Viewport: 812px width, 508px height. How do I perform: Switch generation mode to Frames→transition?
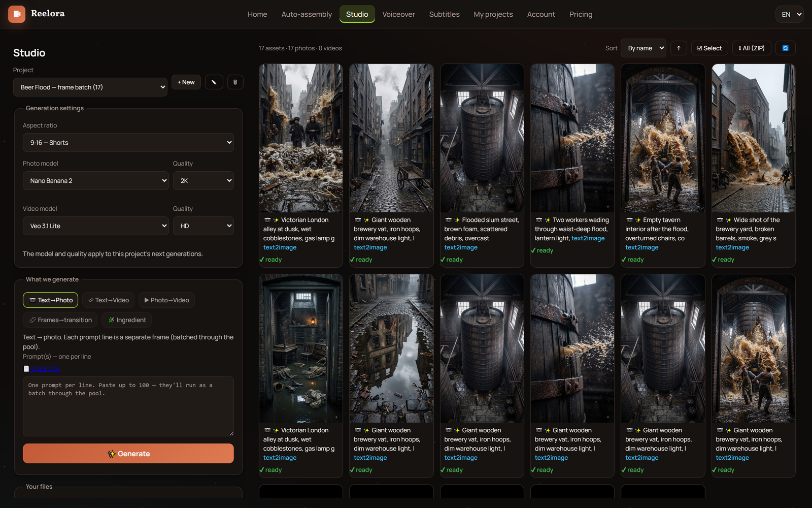click(x=60, y=320)
